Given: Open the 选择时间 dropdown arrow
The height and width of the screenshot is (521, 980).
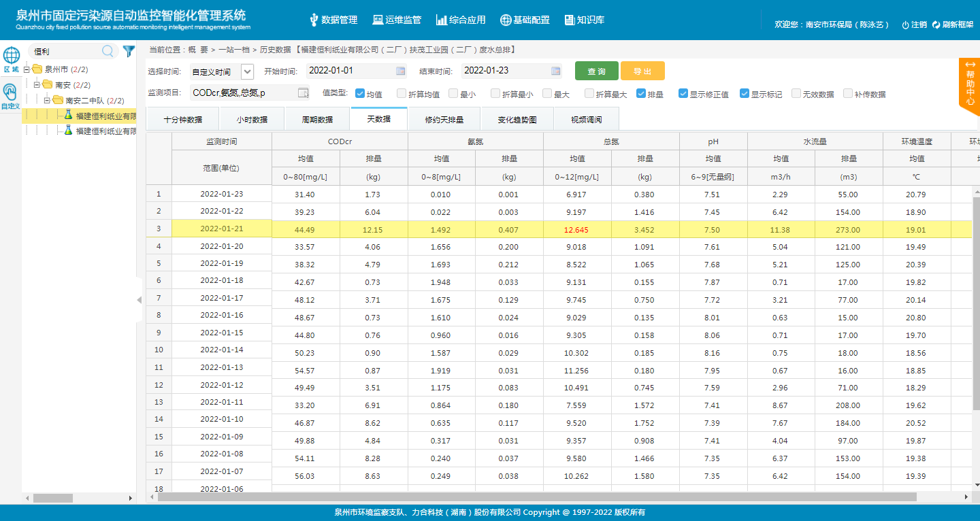Looking at the screenshot, I should pyautogui.click(x=247, y=71).
